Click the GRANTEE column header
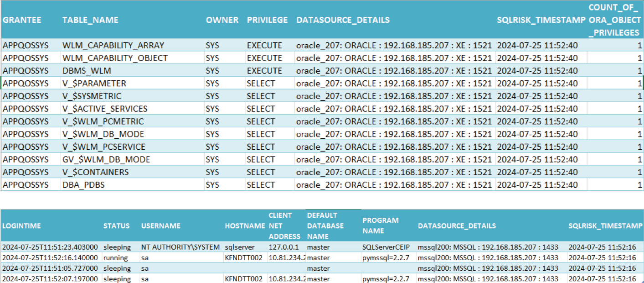The height and width of the screenshot is (283, 644). (22, 20)
